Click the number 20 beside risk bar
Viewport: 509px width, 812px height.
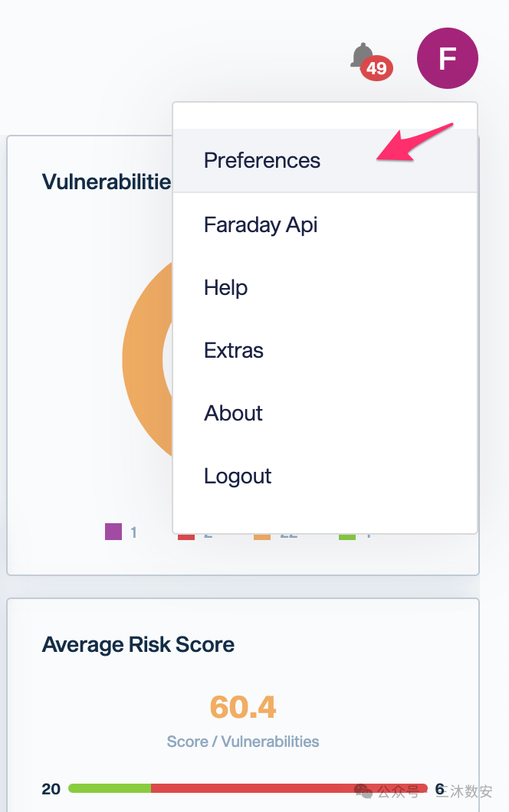pyautogui.click(x=51, y=789)
